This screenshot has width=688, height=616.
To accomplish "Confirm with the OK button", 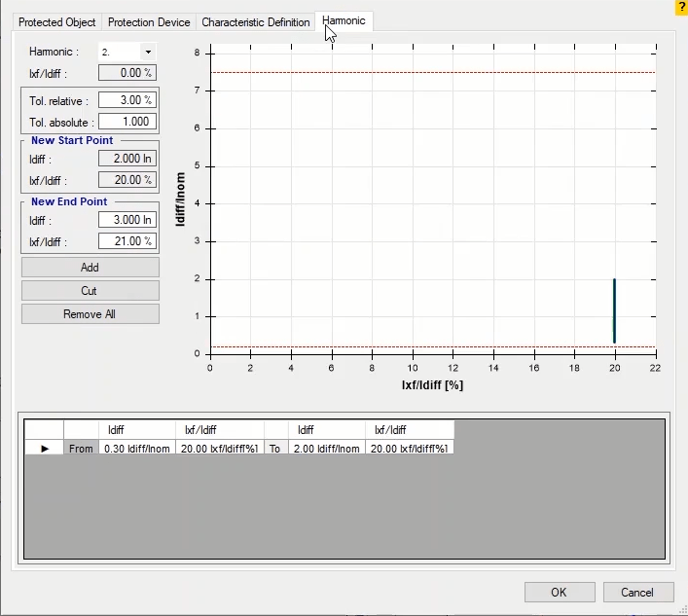I will point(559,592).
